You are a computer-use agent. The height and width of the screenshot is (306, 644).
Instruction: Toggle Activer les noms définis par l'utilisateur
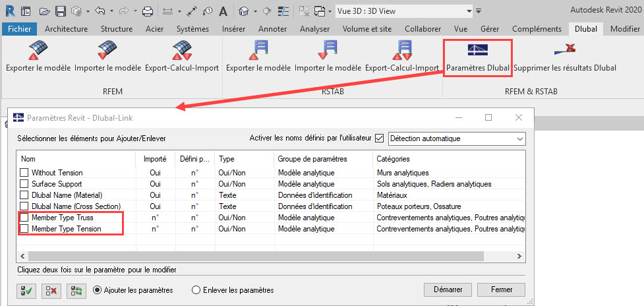pyautogui.click(x=379, y=138)
